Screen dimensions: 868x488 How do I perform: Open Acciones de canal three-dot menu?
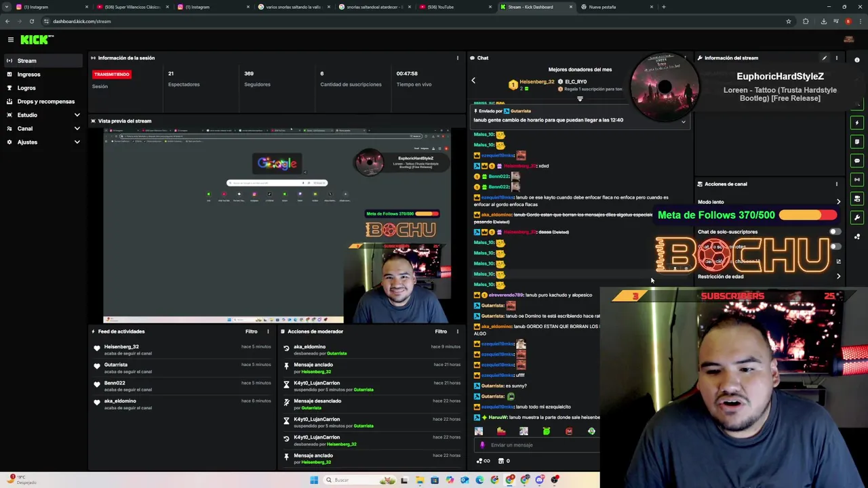pos(836,184)
